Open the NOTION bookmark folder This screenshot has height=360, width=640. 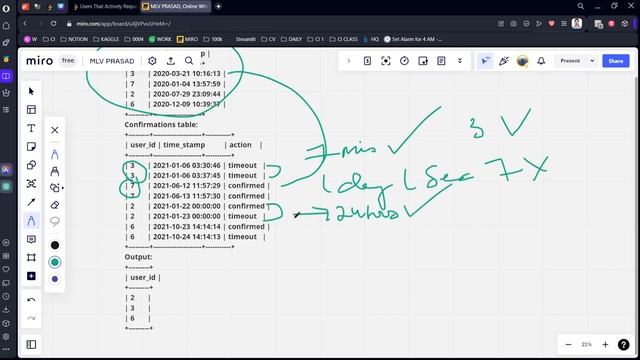[x=74, y=39]
